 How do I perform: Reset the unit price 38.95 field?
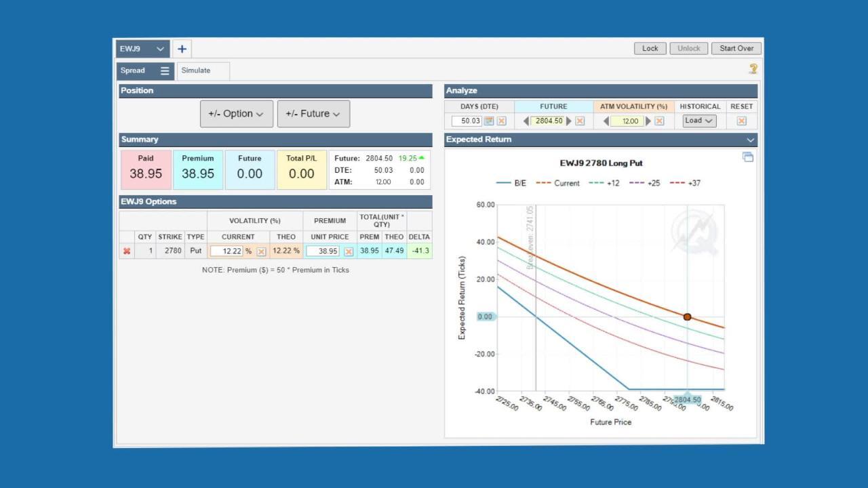coord(349,251)
